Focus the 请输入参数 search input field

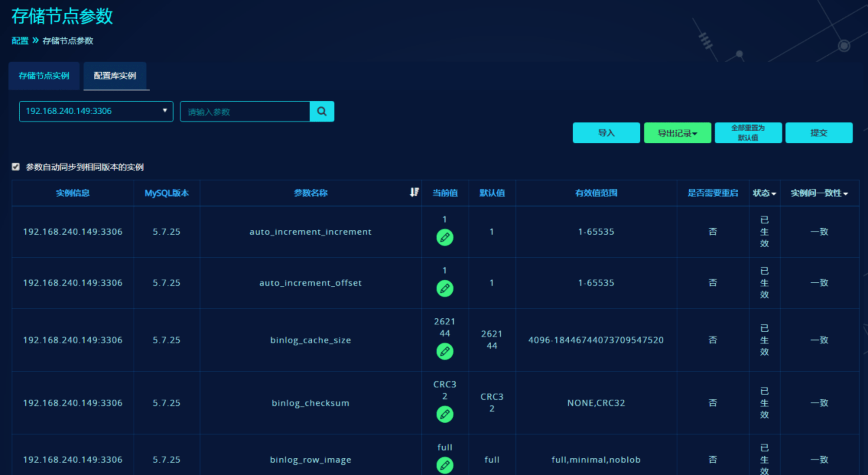click(x=245, y=112)
